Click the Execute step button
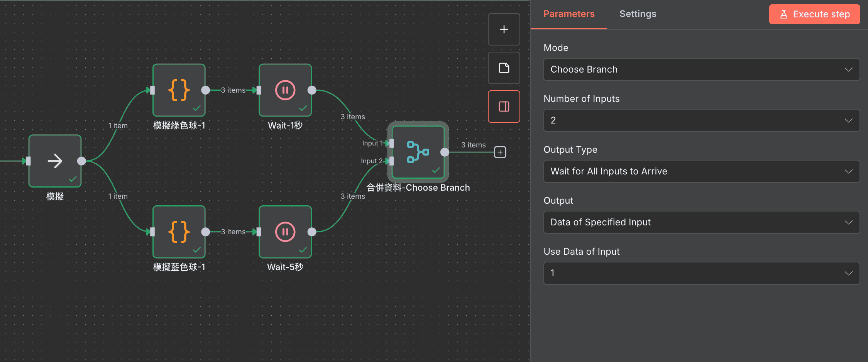 pyautogui.click(x=814, y=14)
